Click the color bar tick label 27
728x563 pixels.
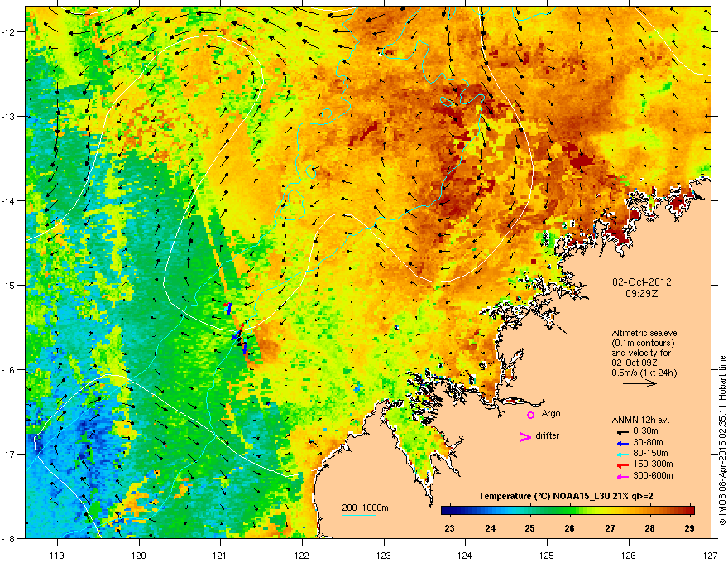click(610, 528)
